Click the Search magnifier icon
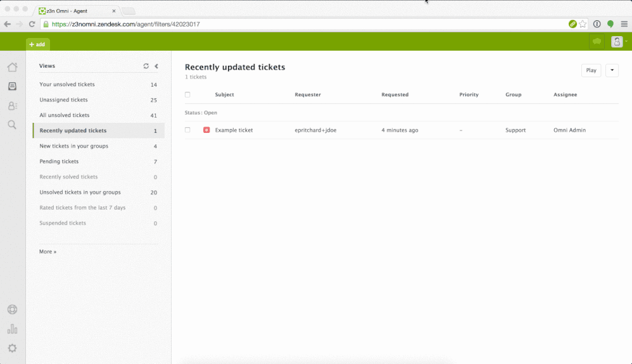The width and height of the screenshot is (632, 364). pos(12,125)
